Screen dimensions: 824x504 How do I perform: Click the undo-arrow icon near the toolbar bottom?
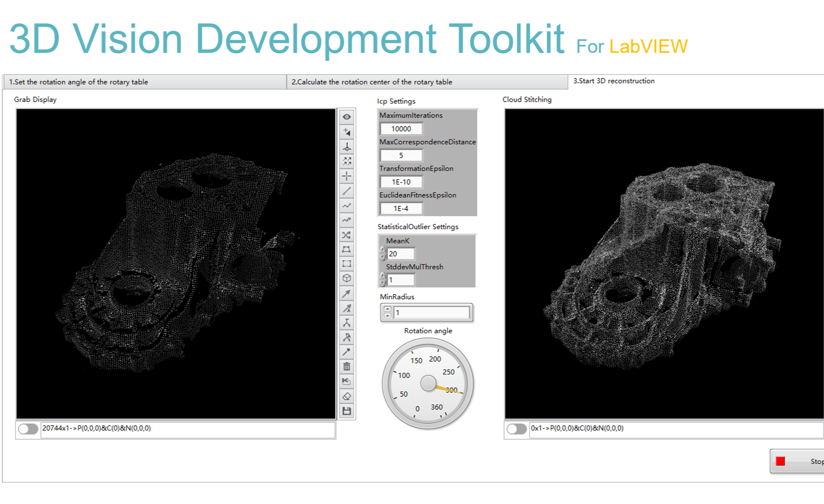[x=346, y=381]
